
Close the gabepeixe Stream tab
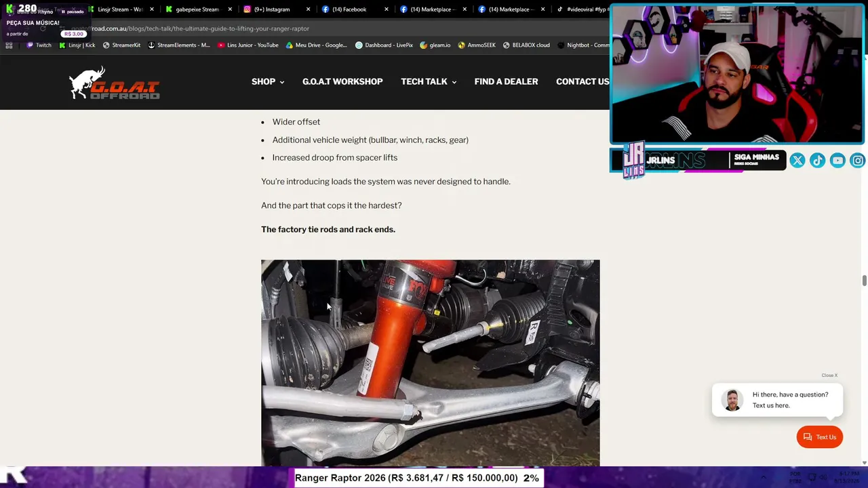click(230, 9)
